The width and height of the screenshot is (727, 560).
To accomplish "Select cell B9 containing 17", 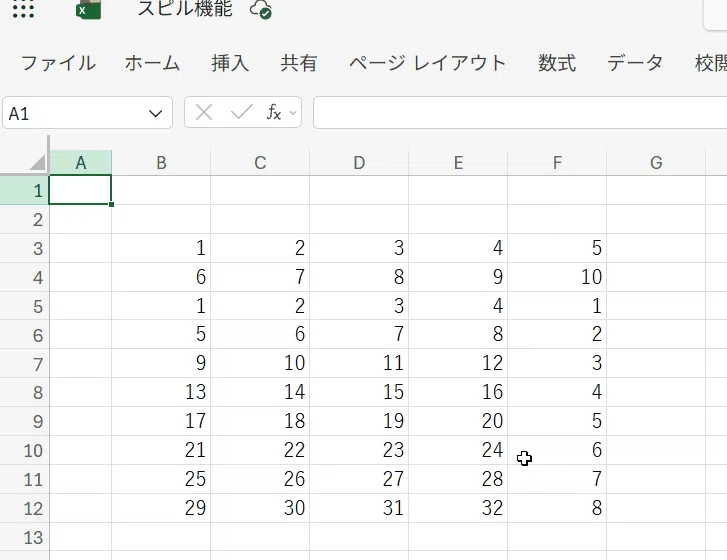I will [161, 421].
